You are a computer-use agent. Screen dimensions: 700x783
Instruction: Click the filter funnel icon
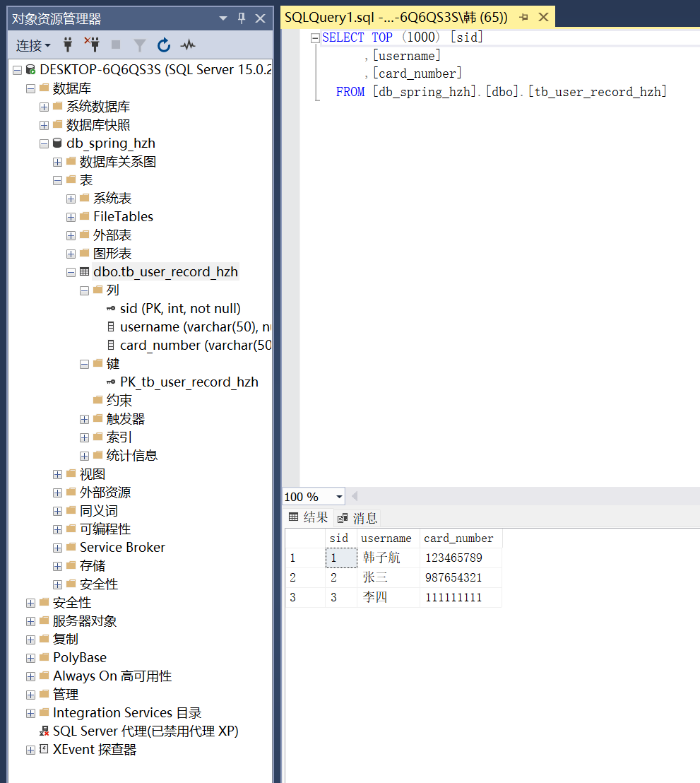(140, 45)
